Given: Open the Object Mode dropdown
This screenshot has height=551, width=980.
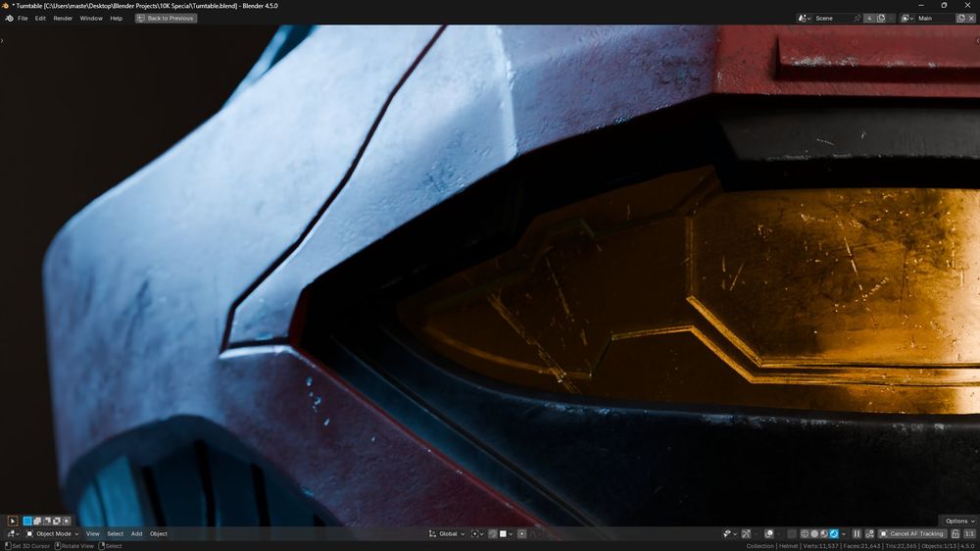Looking at the screenshot, I should (53, 534).
